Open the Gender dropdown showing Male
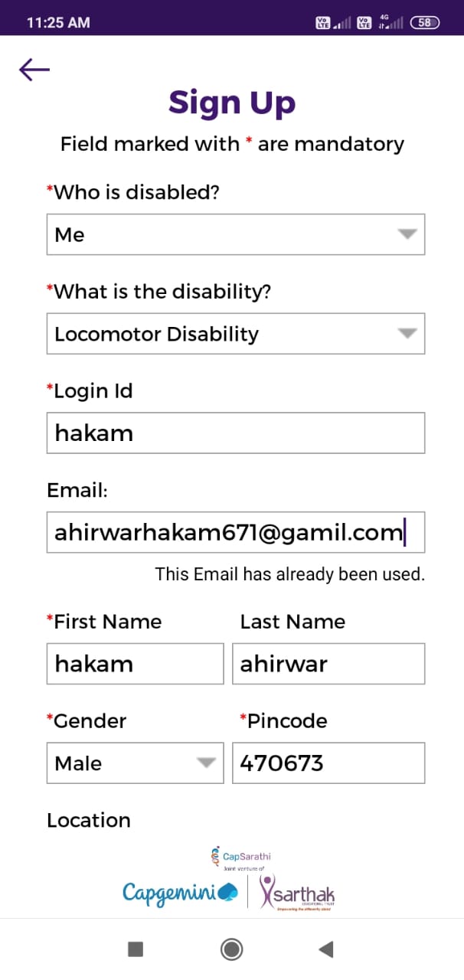 pyautogui.click(x=136, y=763)
